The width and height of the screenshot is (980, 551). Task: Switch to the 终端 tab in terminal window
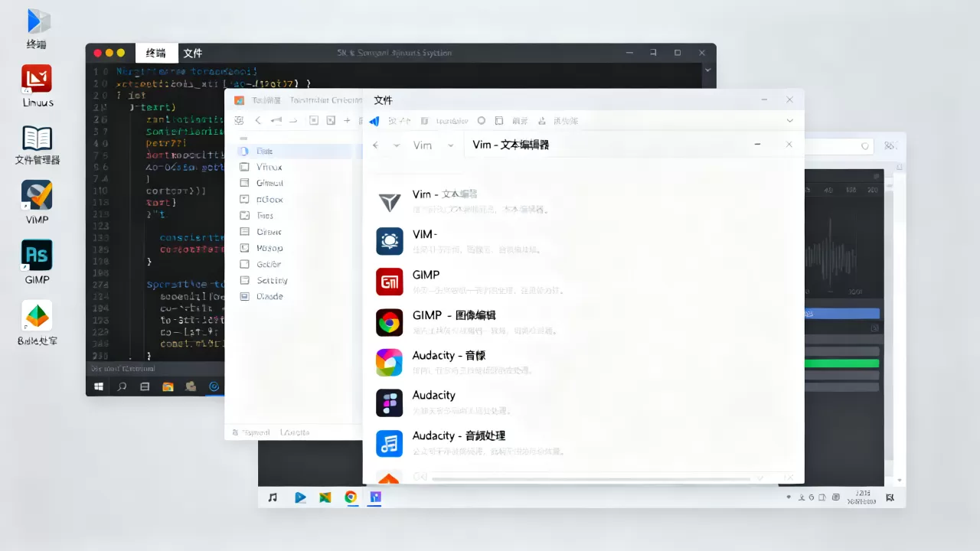pos(155,53)
